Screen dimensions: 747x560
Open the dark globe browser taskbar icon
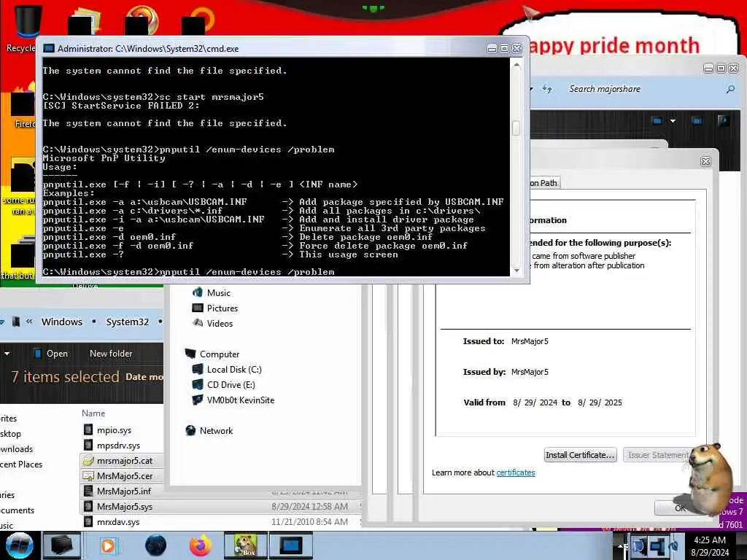click(155, 545)
